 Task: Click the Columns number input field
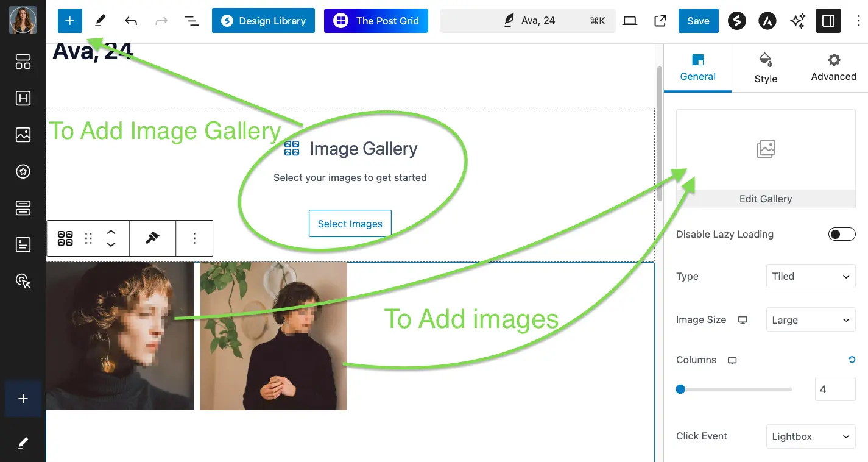point(834,389)
